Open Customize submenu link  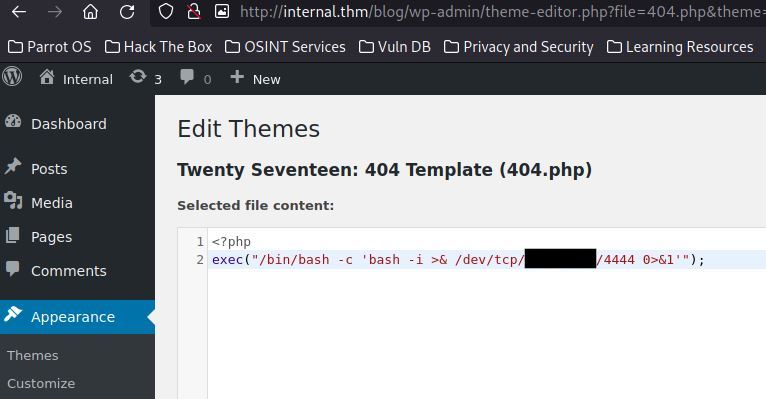pos(41,384)
